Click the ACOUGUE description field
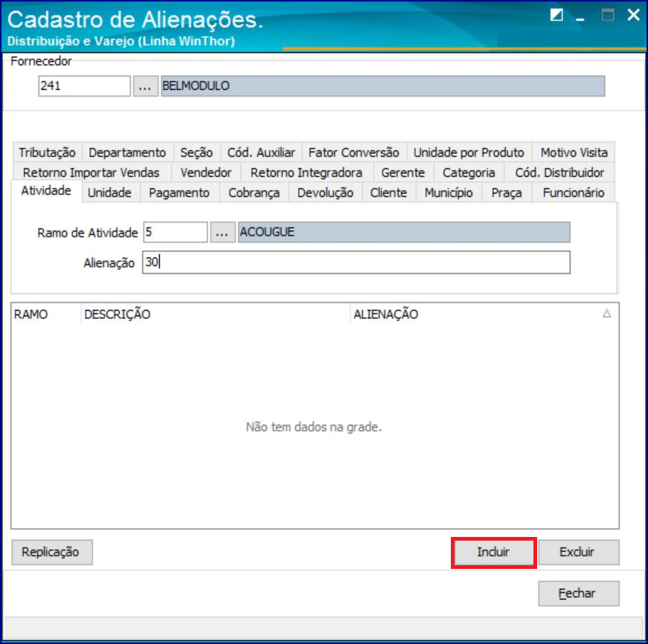Screen dimensions: 648x644 [404, 232]
